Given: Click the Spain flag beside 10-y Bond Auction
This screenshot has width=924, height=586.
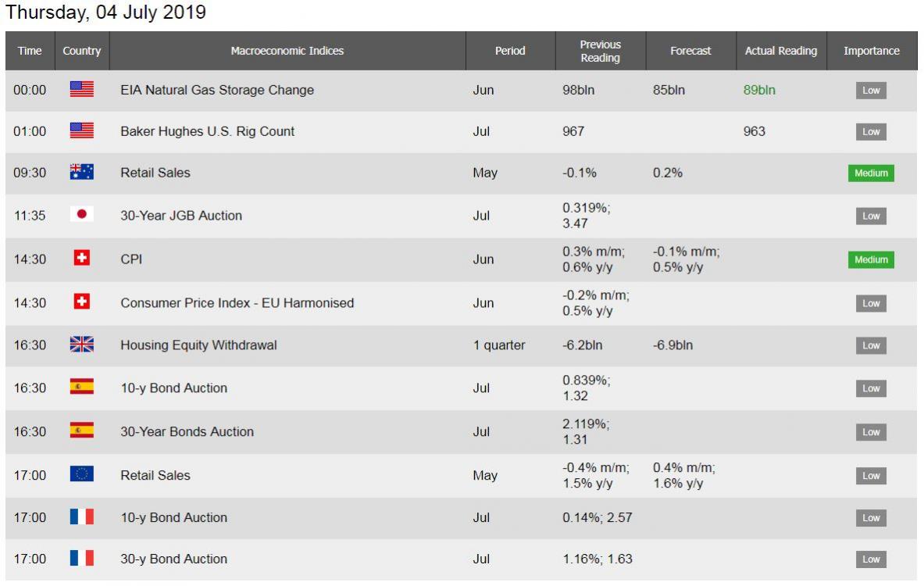Looking at the screenshot, I should click(x=82, y=388).
